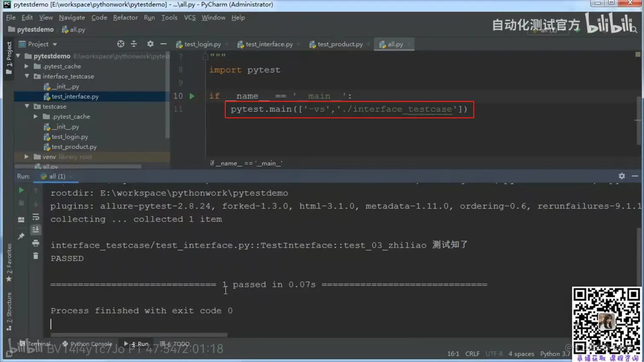This screenshot has height=362, width=644.
Task: Toggle Soft-Wrap in Run console
Action: (36, 217)
